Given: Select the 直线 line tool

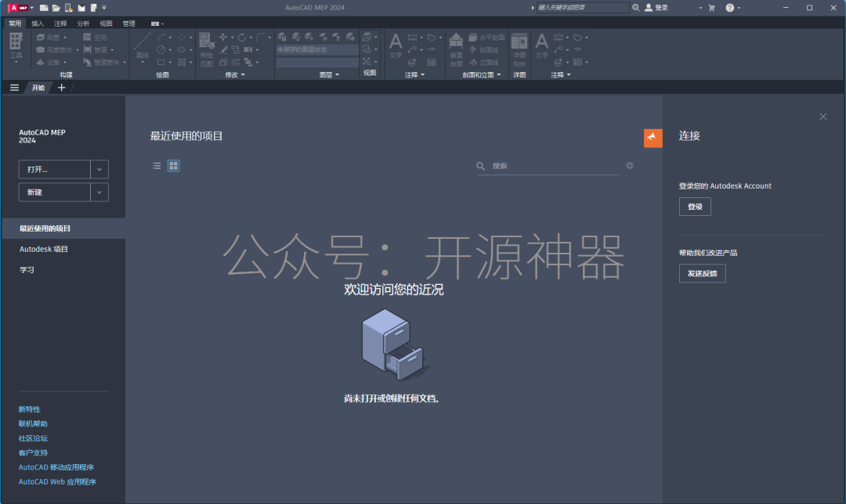Looking at the screenshot, I should [x=143, y=46].
